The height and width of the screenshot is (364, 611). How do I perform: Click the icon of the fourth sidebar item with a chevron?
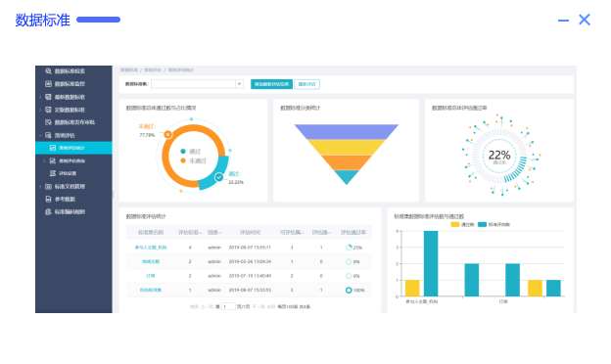[48, 110]
